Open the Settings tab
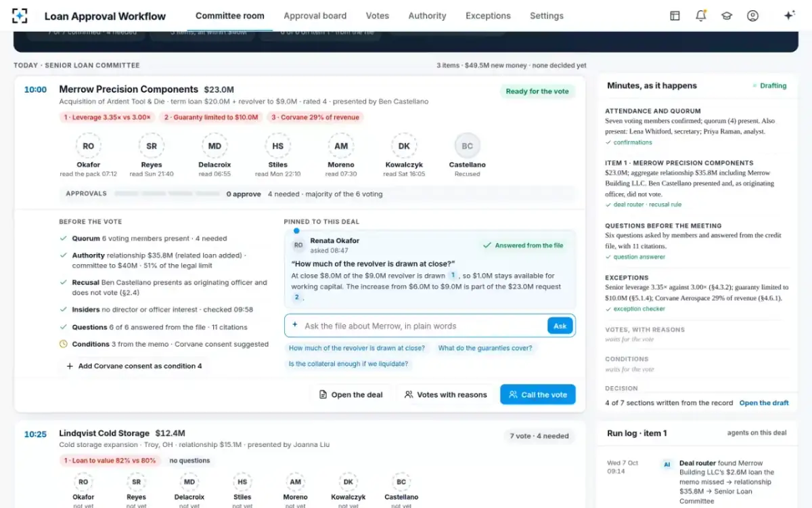The height and width of the screenshot is (508, 812). (x=547, y=16)
